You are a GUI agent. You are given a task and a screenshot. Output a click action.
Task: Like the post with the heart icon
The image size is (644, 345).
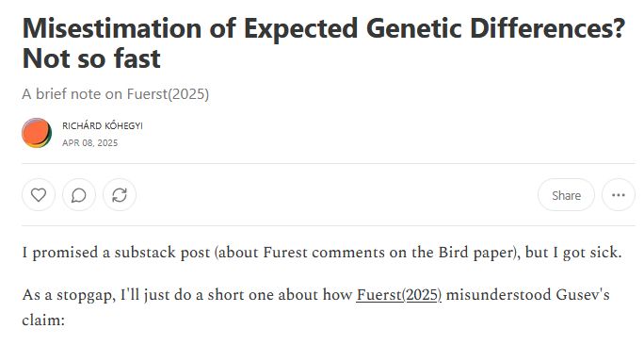(x=39, y=195)
